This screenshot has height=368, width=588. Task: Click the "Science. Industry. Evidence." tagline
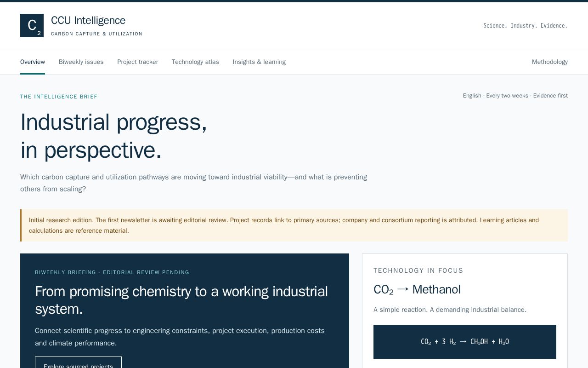[x=526, y=26]
